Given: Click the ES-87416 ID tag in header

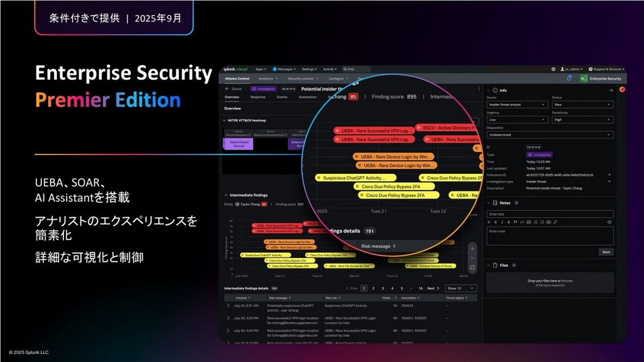Looking at the screenshot, I should coord(288,88).
